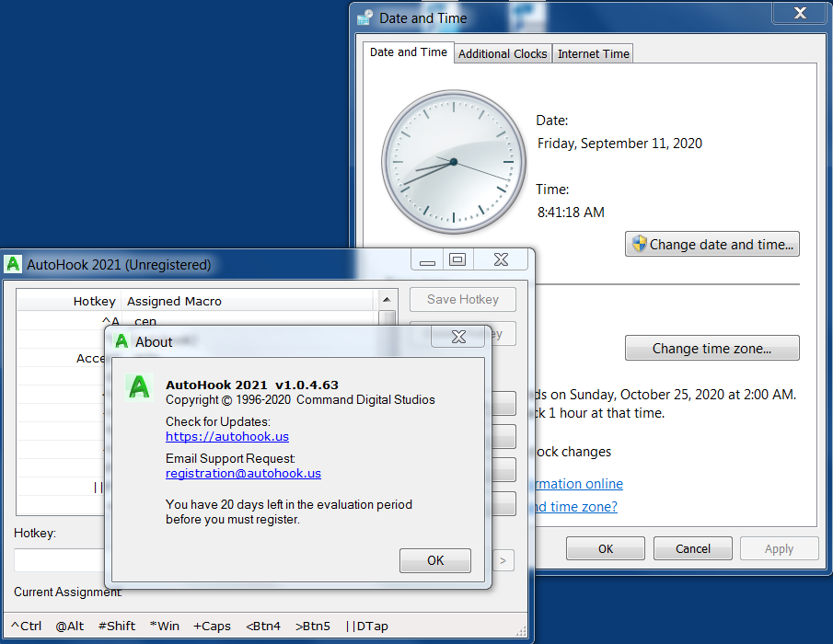Click the <Btn4 modifier legend entry
The width and height of the screenshot is (833, 644).
pos(263,626)
